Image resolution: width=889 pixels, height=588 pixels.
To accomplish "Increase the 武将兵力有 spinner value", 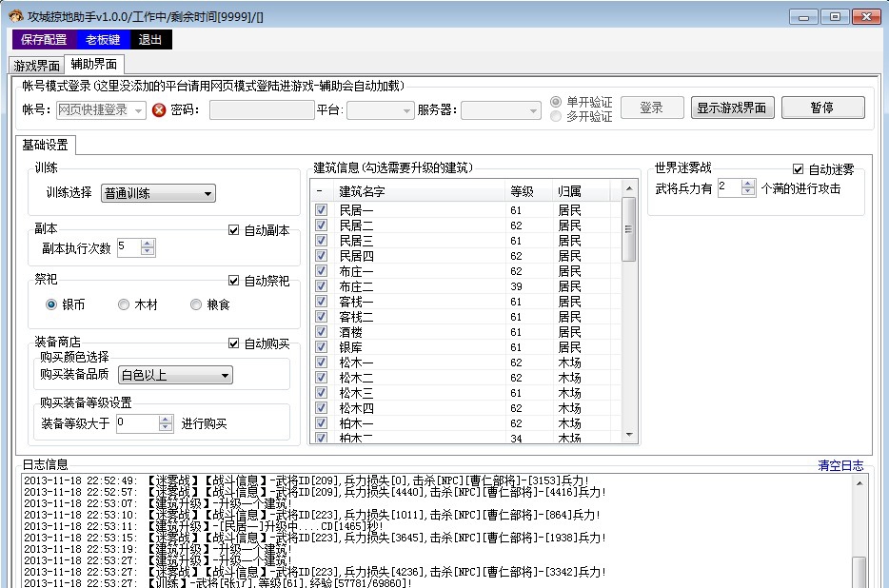I will (x=748, y=184).
